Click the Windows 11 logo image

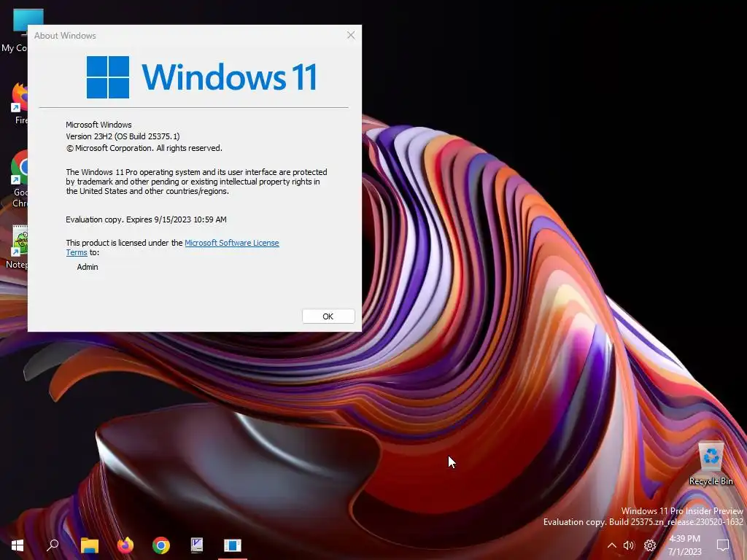[201, 77]
